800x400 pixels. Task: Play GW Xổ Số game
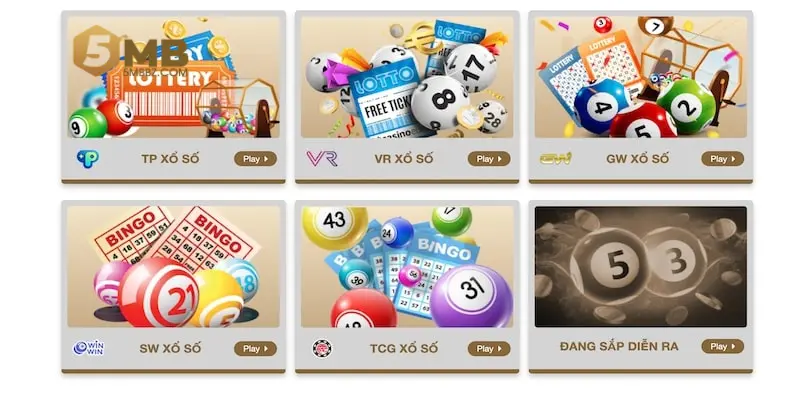722,159
